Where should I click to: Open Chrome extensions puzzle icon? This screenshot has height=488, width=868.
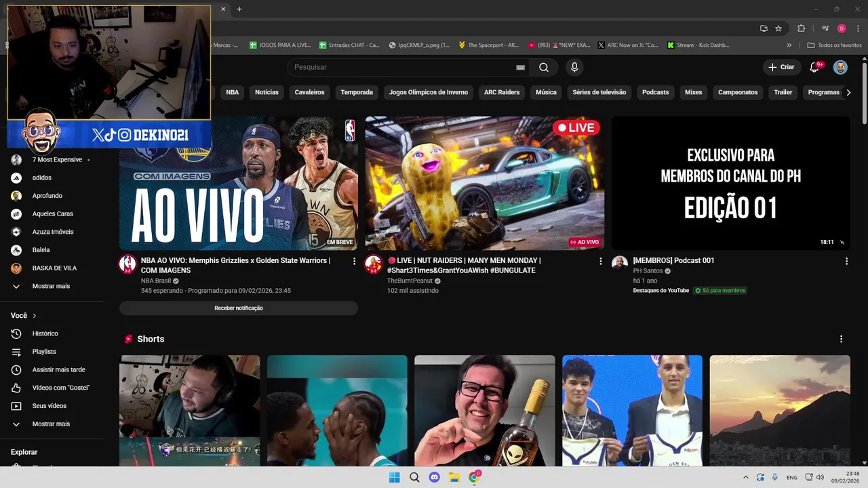tap(801, 28)
